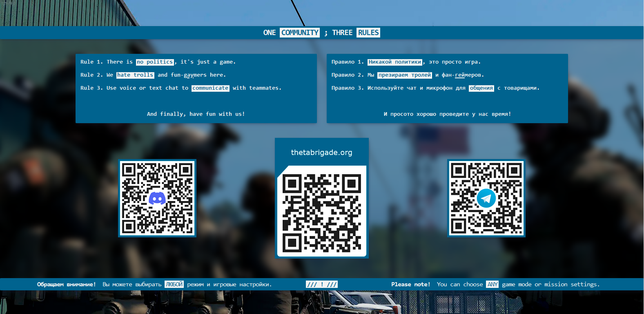Select the highlighted "hate trolls" text
The height and width of the screenshot is (314, 644).
coord(135,75)
